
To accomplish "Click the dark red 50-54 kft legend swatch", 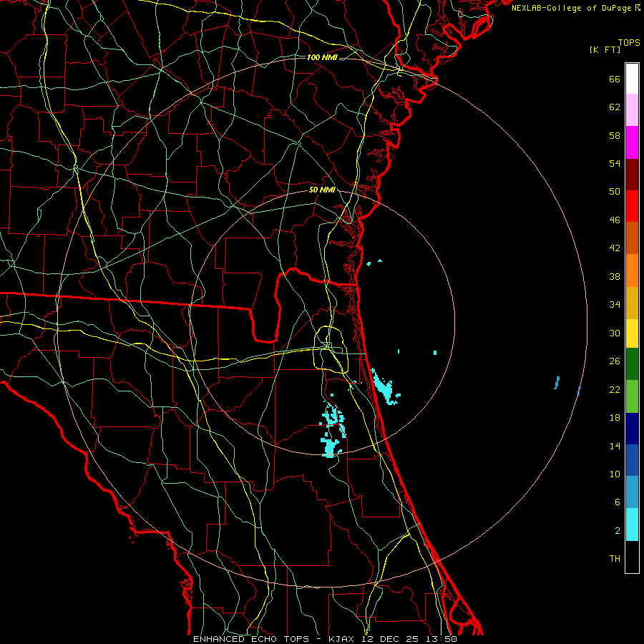I will [x=632, y=174].
